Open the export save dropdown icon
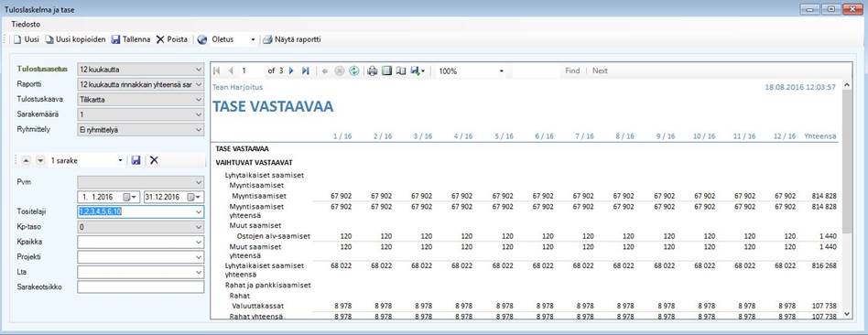This screenshot has width=868, height=335. point(418,70)
